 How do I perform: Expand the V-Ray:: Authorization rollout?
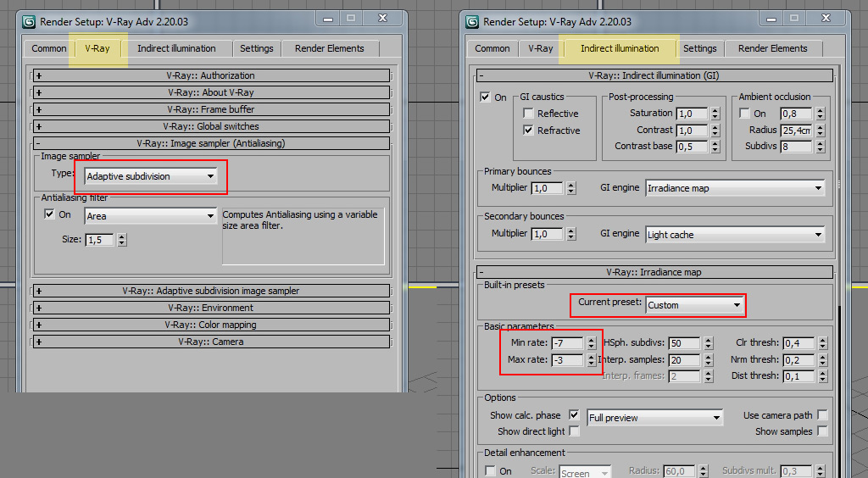coord(211,75)
